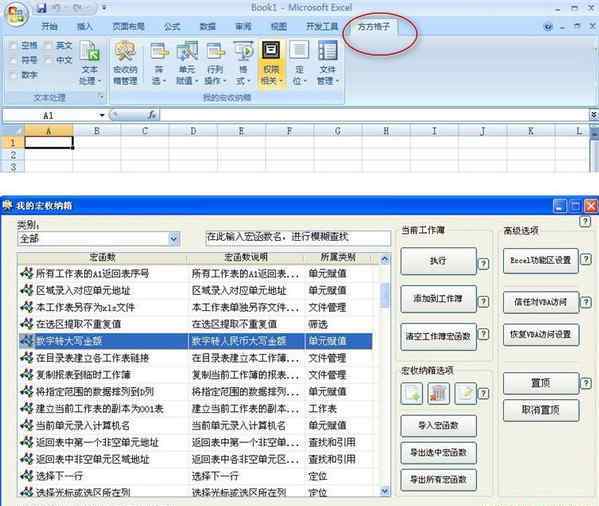Open the 文本处理 dropdown button

(90, 64)
